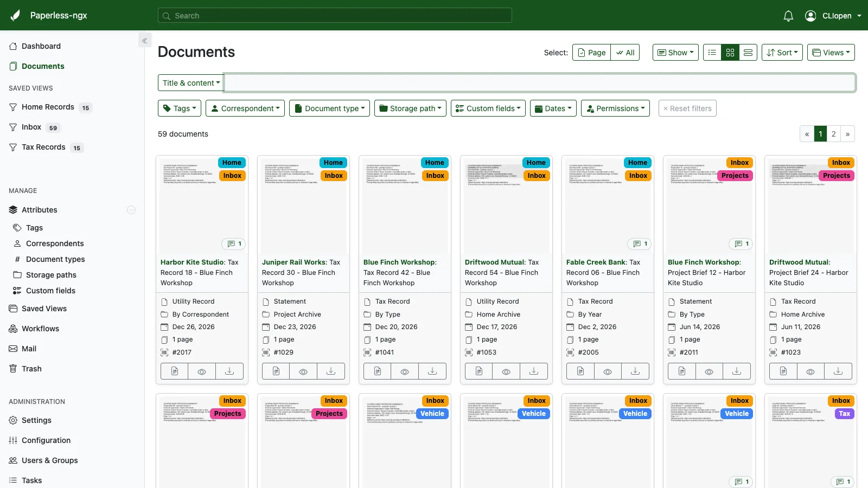
Task: Open the edit button on document #1053
Action: tap(479, 371)
